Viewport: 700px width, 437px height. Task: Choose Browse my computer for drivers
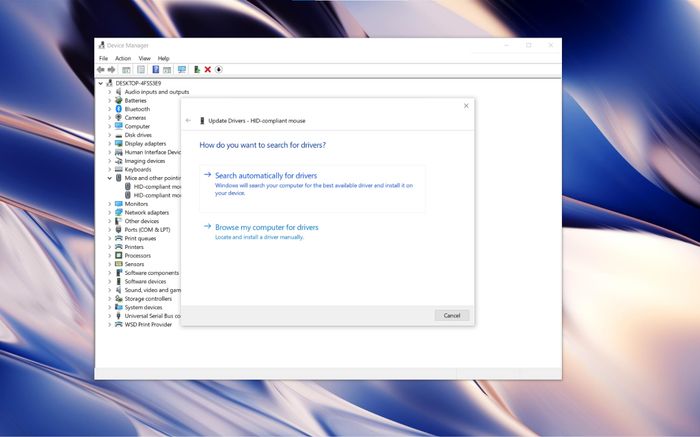point(266,227)
